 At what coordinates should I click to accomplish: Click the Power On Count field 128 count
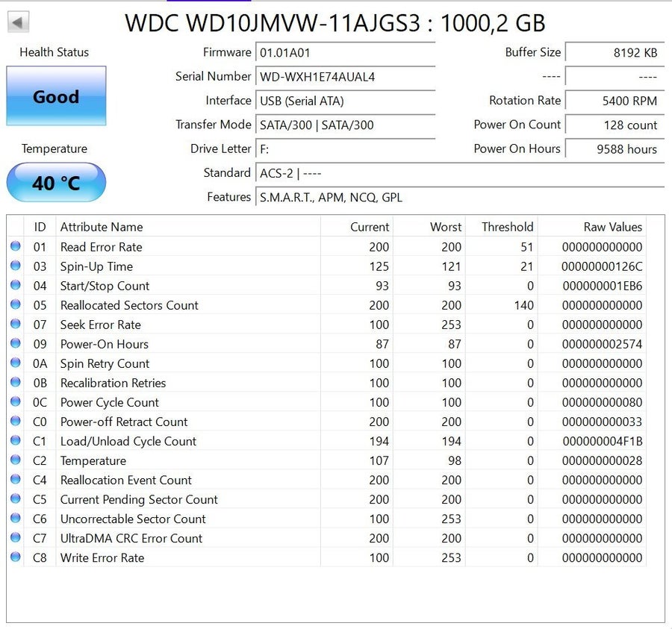coord(615,125)
